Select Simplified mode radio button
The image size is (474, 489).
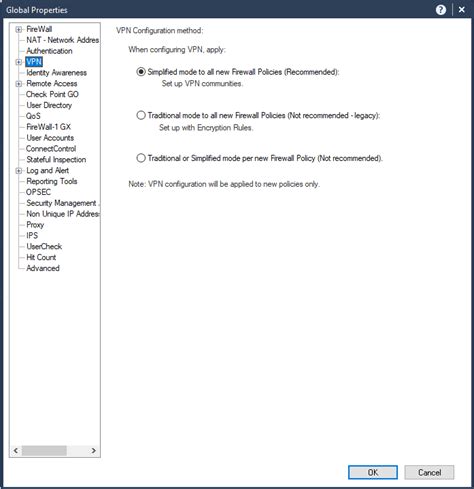click(141, 72)
